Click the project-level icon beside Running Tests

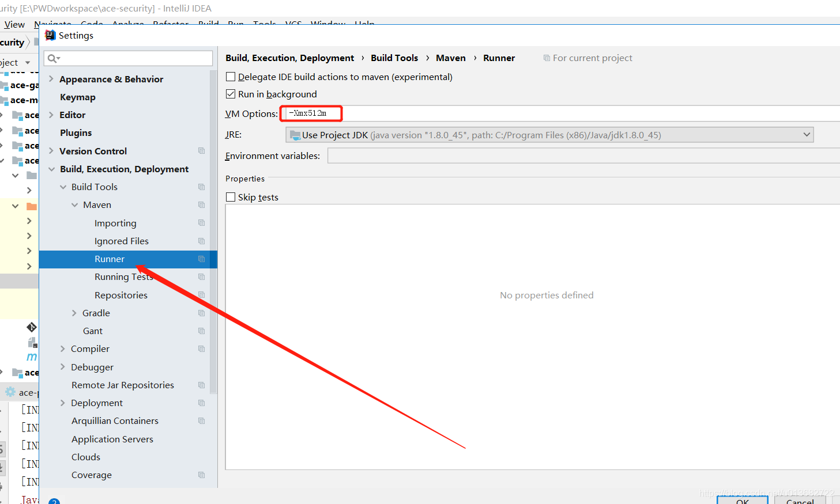[201, 276]
